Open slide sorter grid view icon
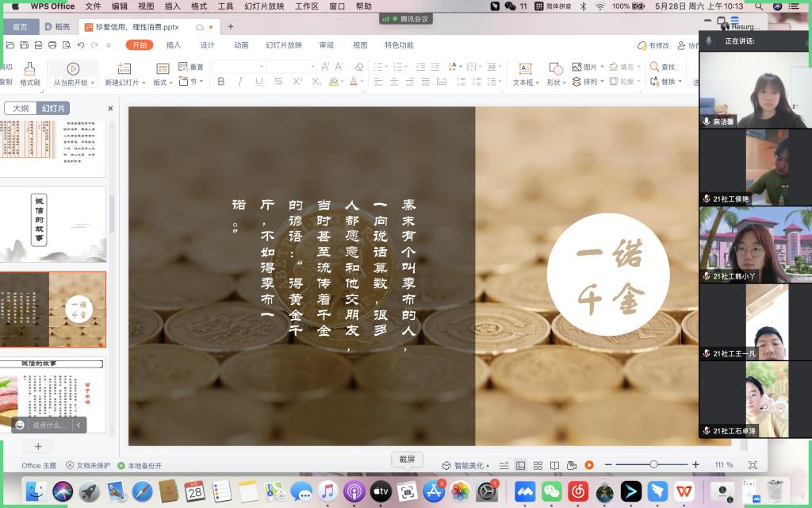 [538, 465]
